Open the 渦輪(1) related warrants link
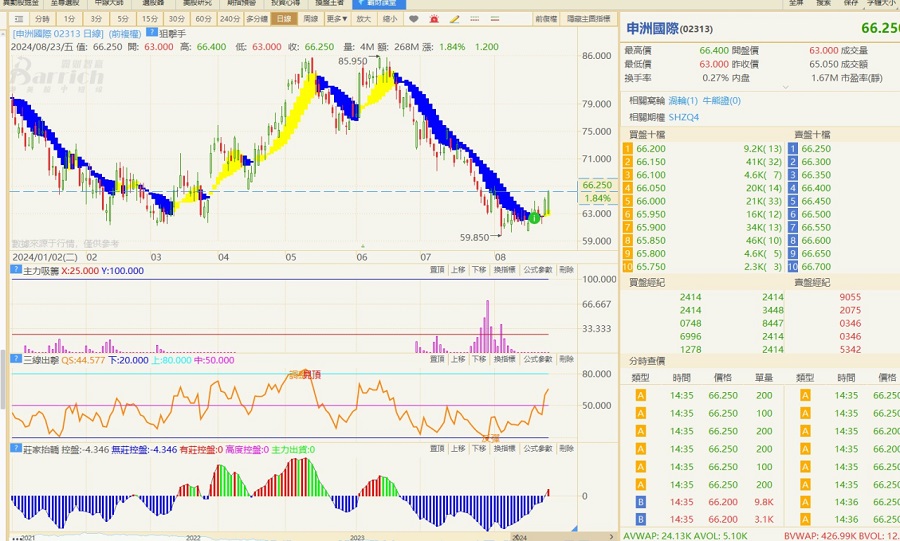The width and height of the screenshot is (900, 541). (684, 101)
